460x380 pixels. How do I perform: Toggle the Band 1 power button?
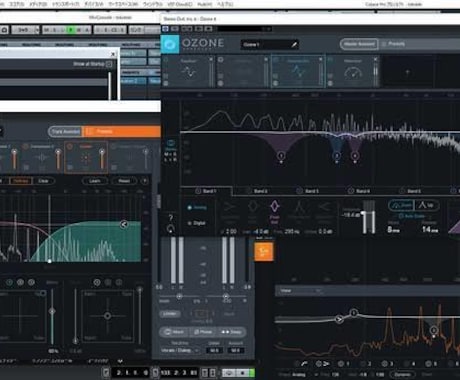[198, 191]
